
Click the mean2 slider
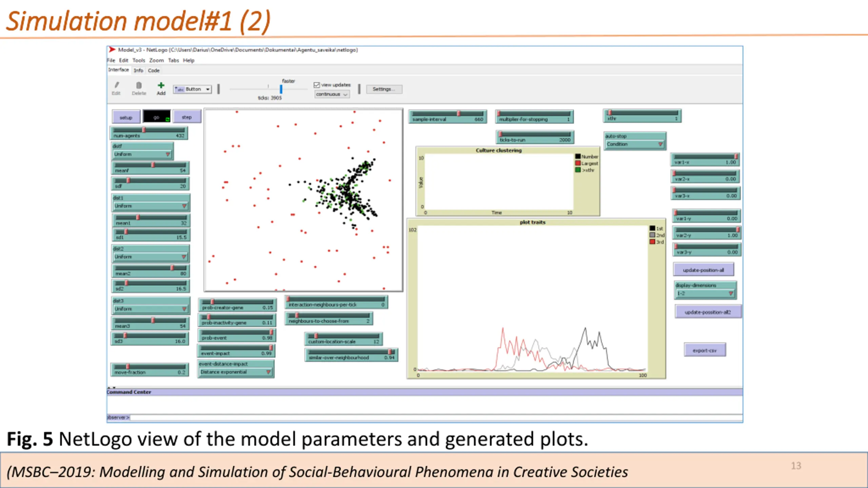tap(151, 271)
